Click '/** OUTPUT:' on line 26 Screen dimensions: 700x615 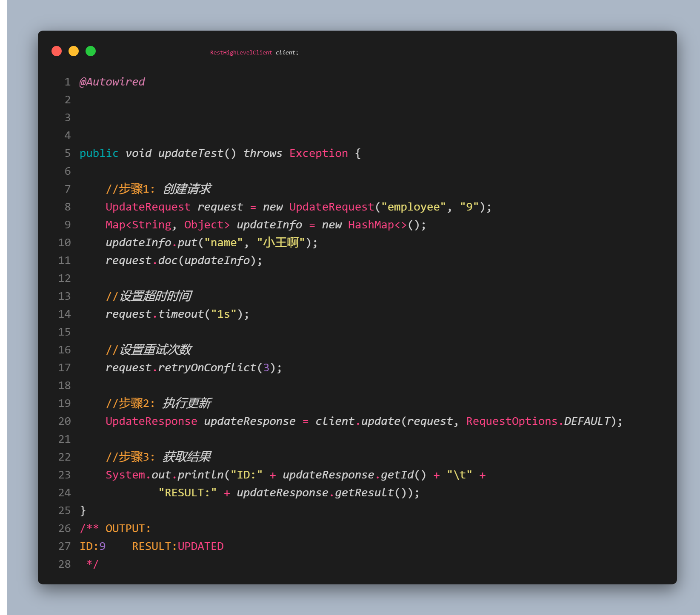coord(115,528)
